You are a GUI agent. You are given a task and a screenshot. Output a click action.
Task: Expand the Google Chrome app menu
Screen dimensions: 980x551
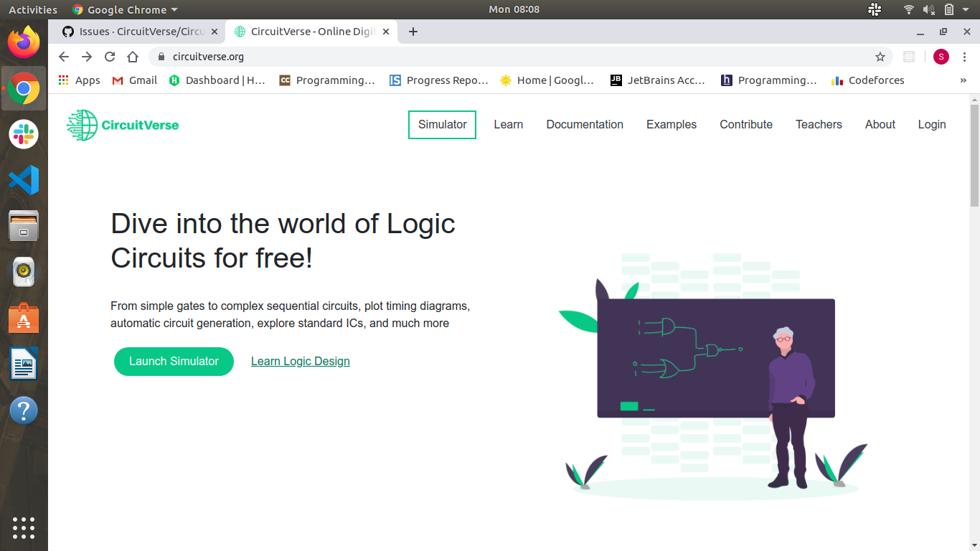(125, 9)
